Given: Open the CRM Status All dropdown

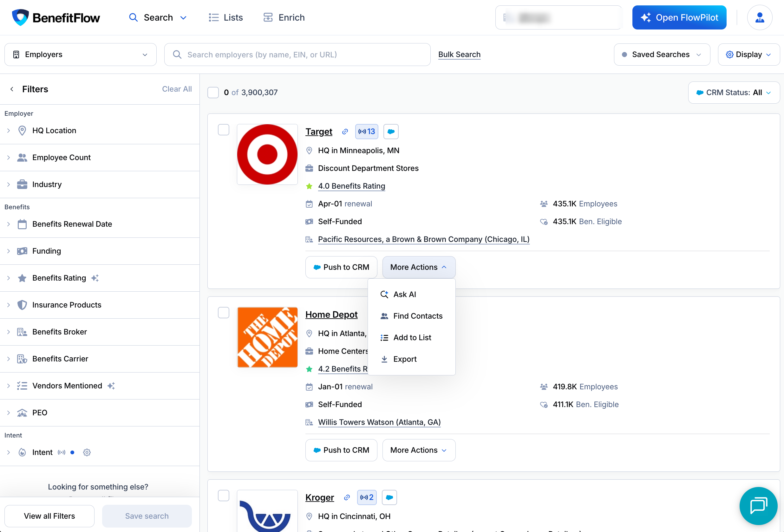Looking at the screenshot, I should pyautogui.click(x=734, y=92).
